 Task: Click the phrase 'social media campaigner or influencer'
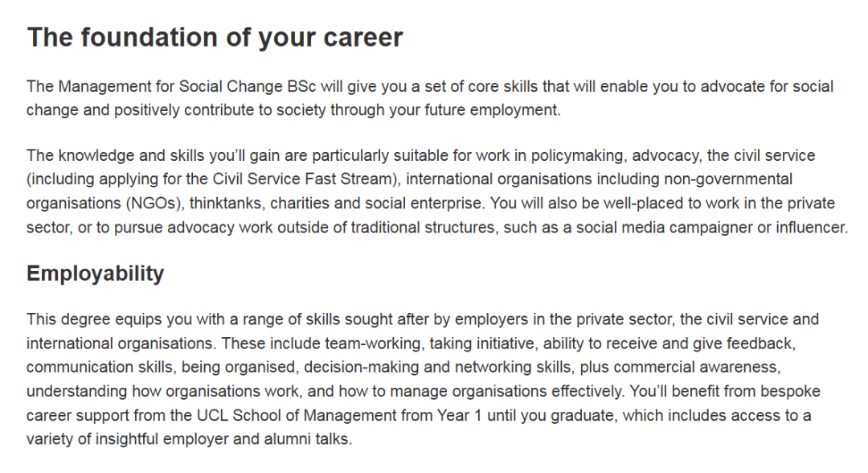tap(710, 227)
